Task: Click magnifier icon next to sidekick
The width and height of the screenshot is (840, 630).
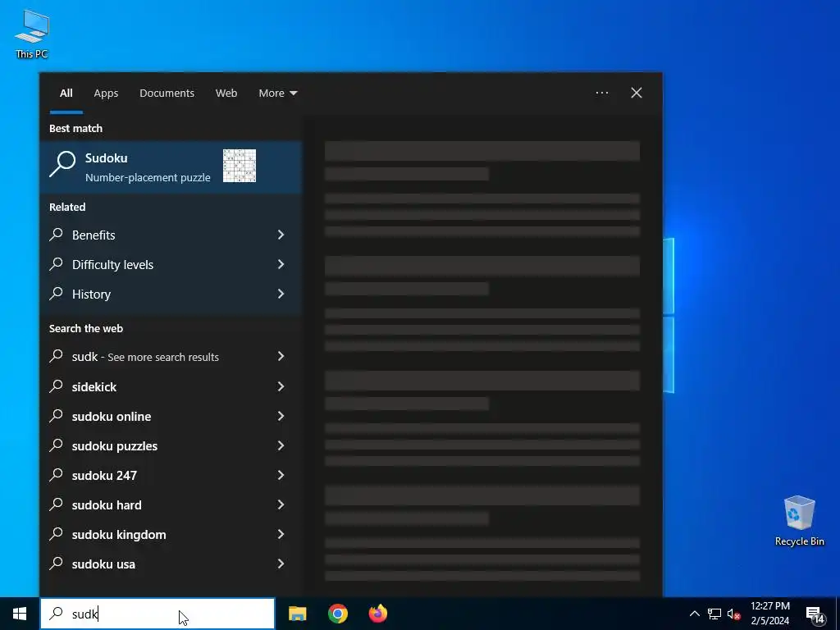Action: click(x=57, y=386)
